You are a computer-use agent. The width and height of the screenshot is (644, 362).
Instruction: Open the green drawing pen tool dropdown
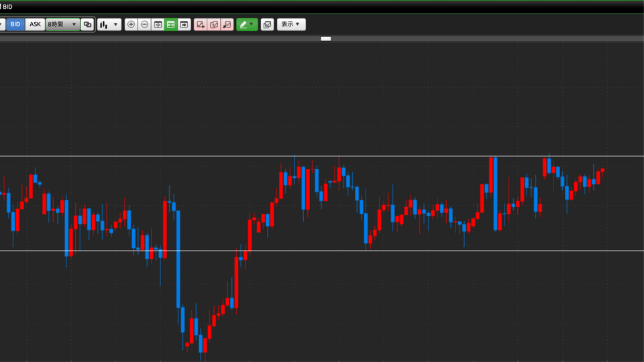pos(247,24)
